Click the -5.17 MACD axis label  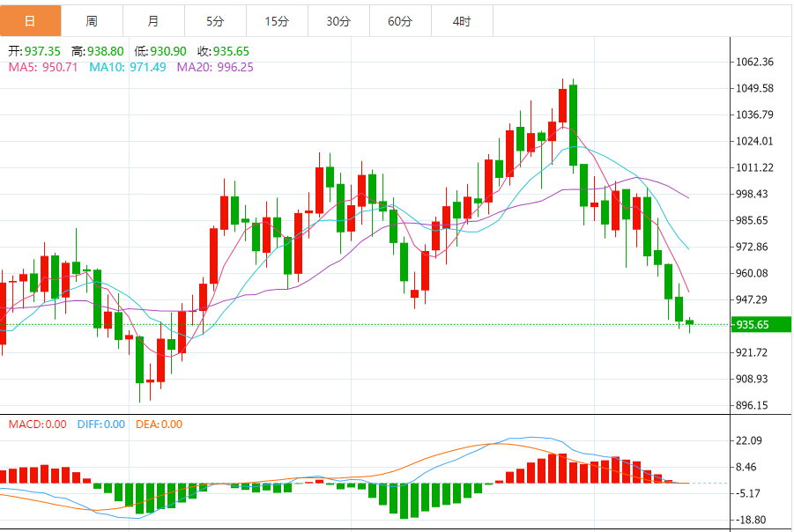(746, 493)
